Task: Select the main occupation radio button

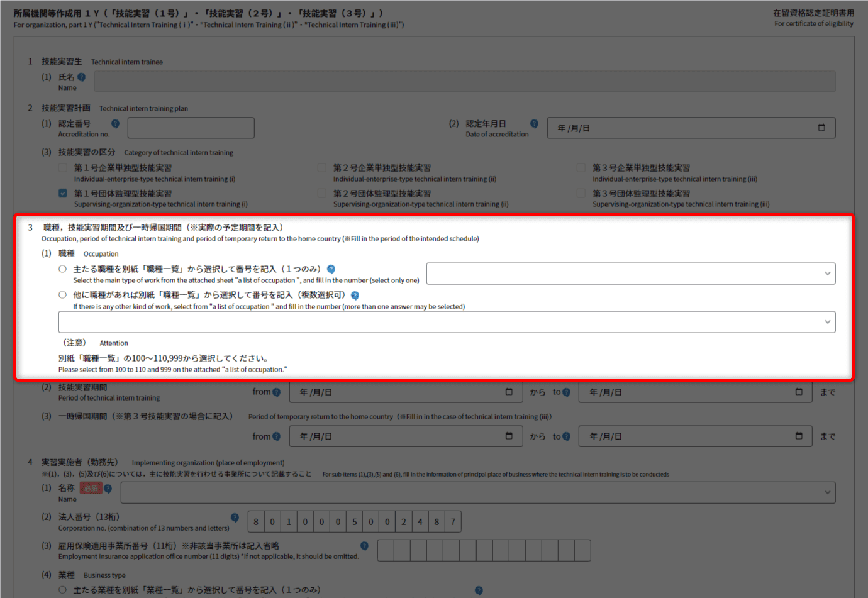Action: [x=62, y=269]
